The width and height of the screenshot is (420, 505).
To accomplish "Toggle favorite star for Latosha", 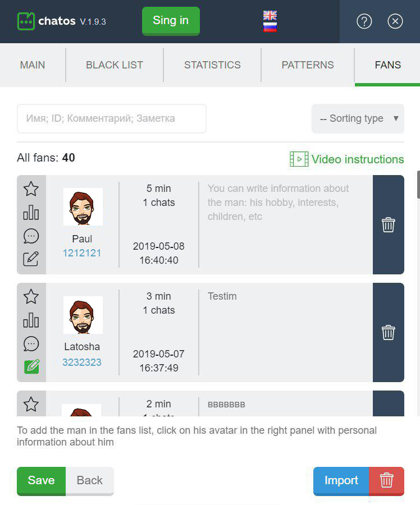I will click(x=31, y=297).
